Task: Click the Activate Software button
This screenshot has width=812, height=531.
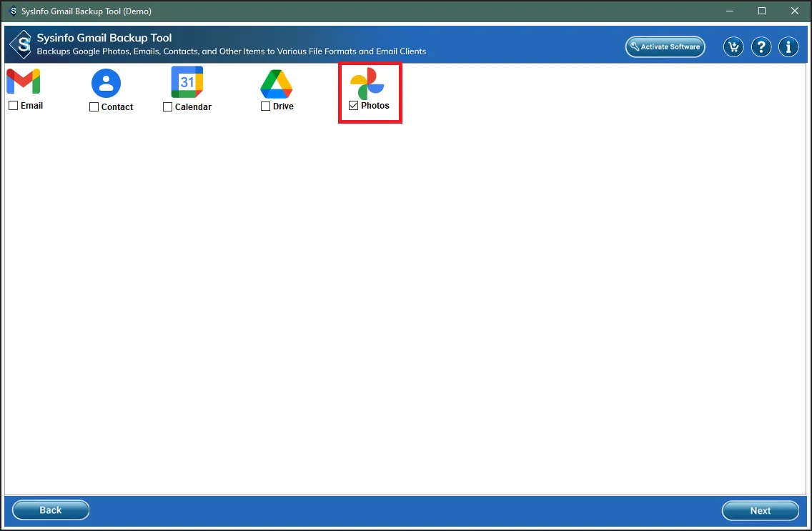Action: click(665, 46)
